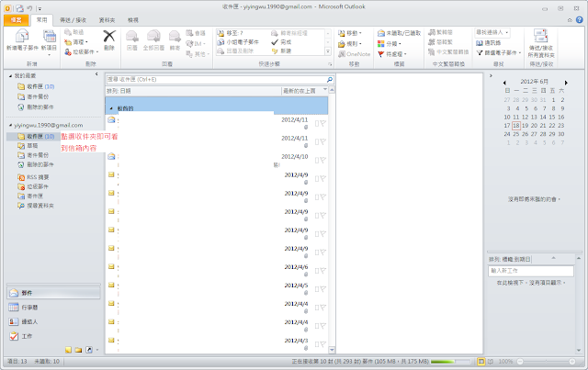Image resolution: width=588 pixels, height=370 pixels.
Task: Toggle the flag on the 2012/4/10 message
Action: 322,161
